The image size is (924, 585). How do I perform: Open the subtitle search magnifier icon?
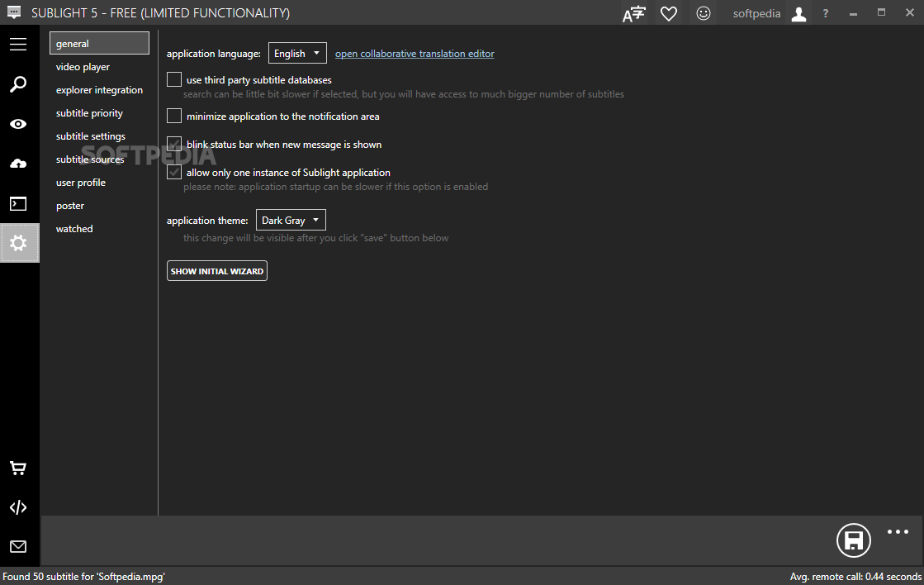click(18, 83)
